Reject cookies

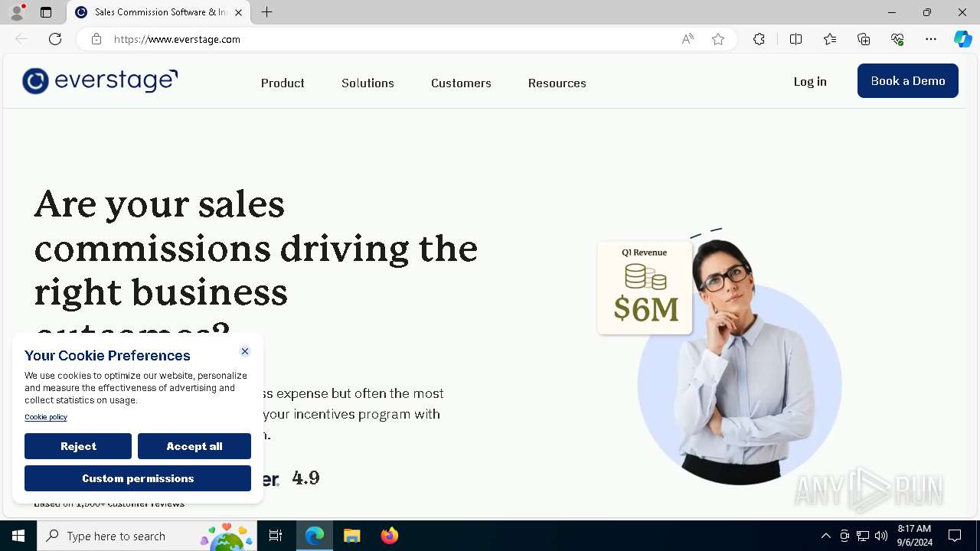point(78,446)
